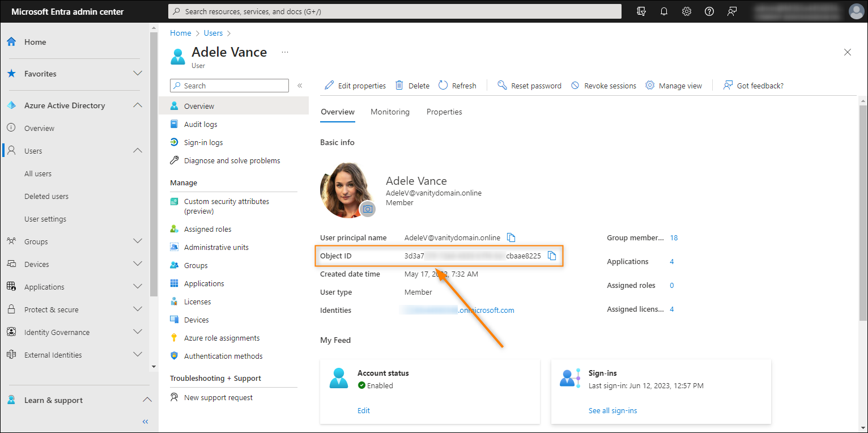
Task: Click Edit in Account status card
Action: (x=364, y=410)
